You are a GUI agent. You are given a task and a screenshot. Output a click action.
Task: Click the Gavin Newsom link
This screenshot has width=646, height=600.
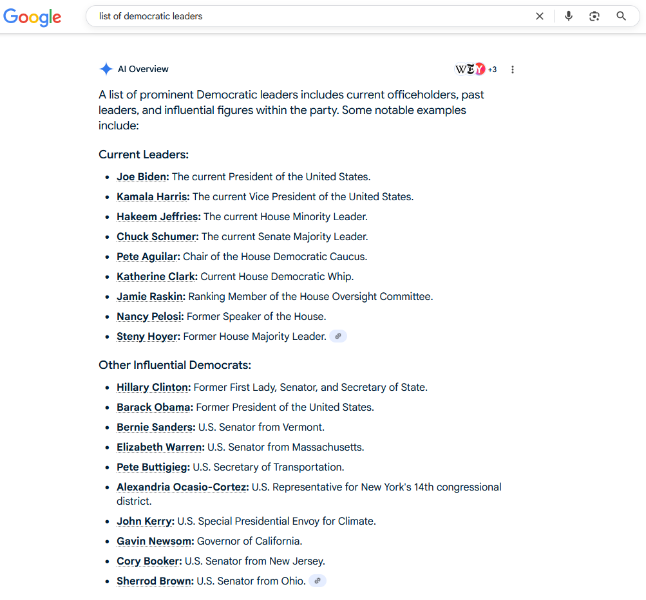pos(151,541)
